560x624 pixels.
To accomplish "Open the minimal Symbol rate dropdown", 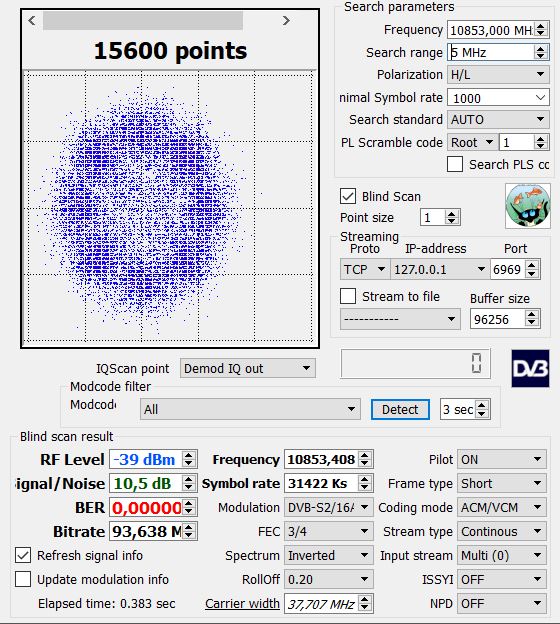I will click(498, 98).
